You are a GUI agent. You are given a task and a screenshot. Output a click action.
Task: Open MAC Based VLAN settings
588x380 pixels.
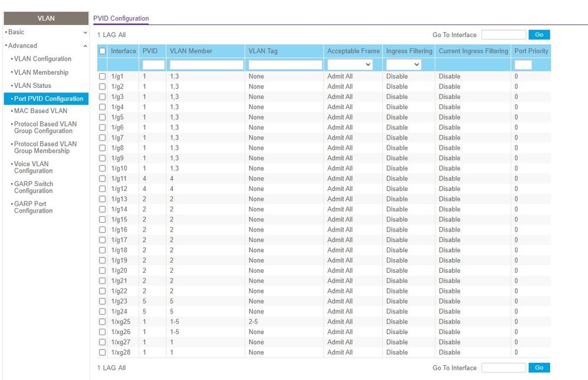tap(41, 111)
